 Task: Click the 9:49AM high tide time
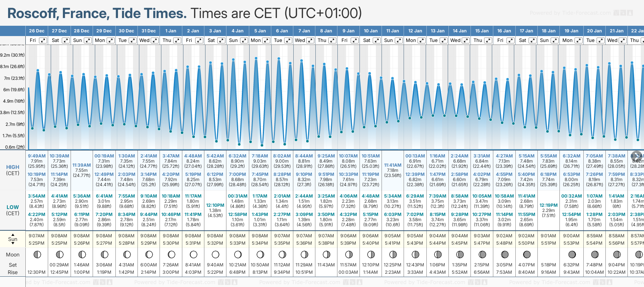pos(37,156)
